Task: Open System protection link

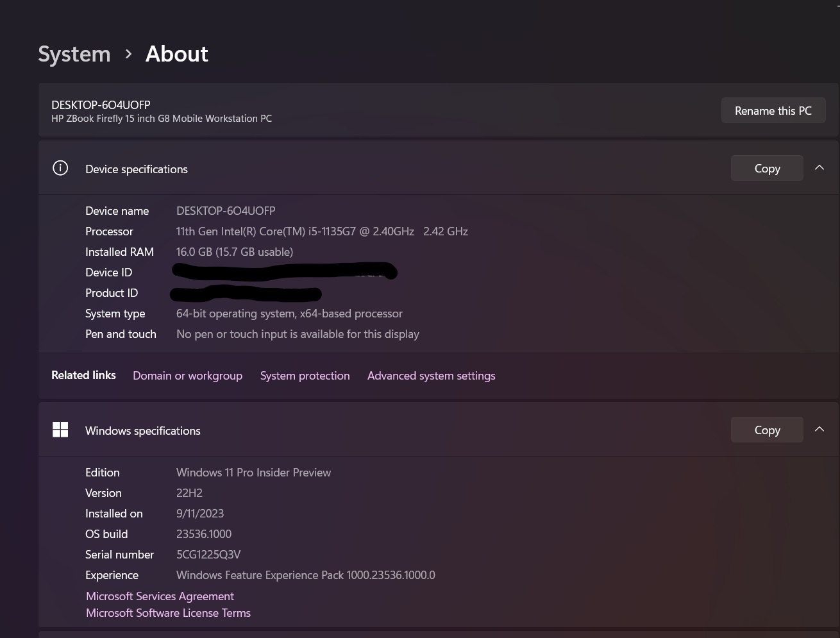Action: 305,376
